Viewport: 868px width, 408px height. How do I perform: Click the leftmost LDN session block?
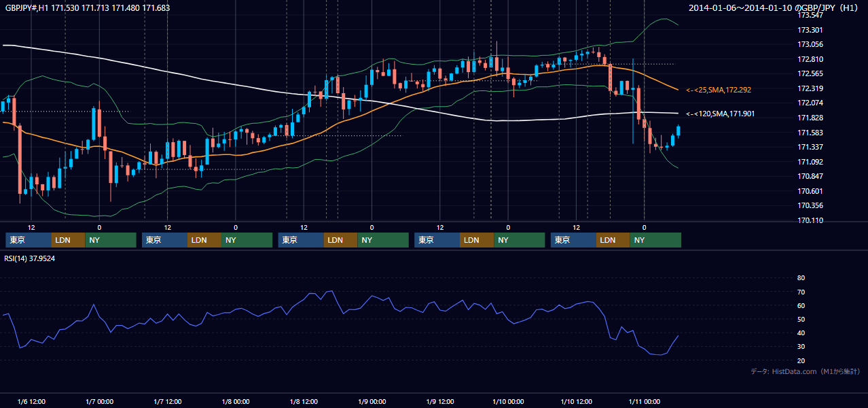tap(68, 240)
